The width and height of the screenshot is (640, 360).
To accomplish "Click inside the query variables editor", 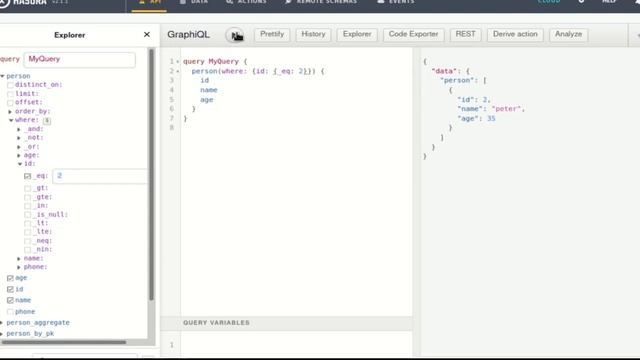I will (x=296, y=345).
